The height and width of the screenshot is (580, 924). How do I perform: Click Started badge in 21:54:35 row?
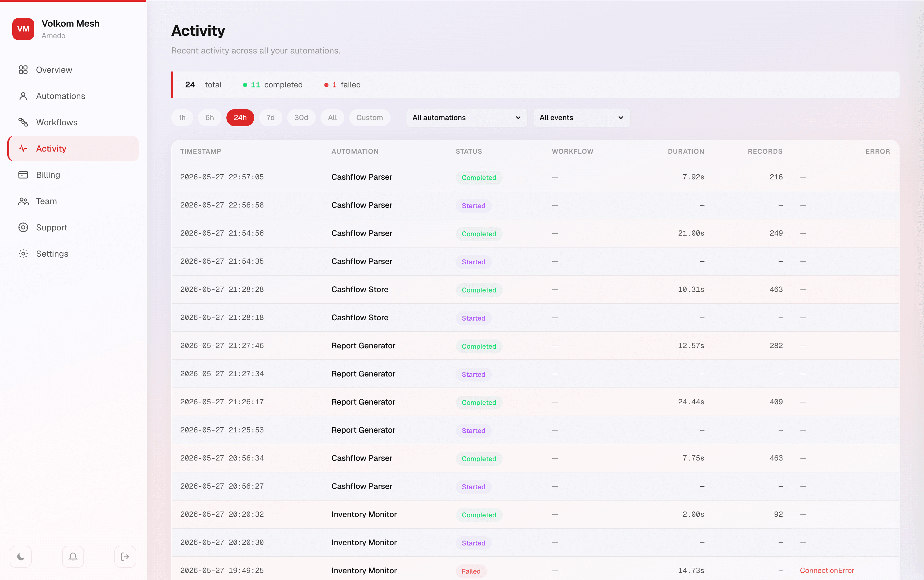[x=473, y=262]
